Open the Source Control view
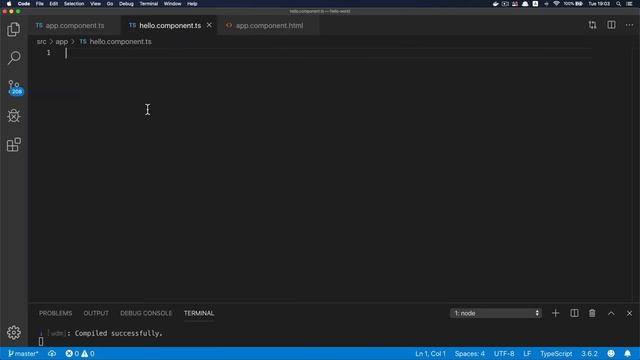 15,87
